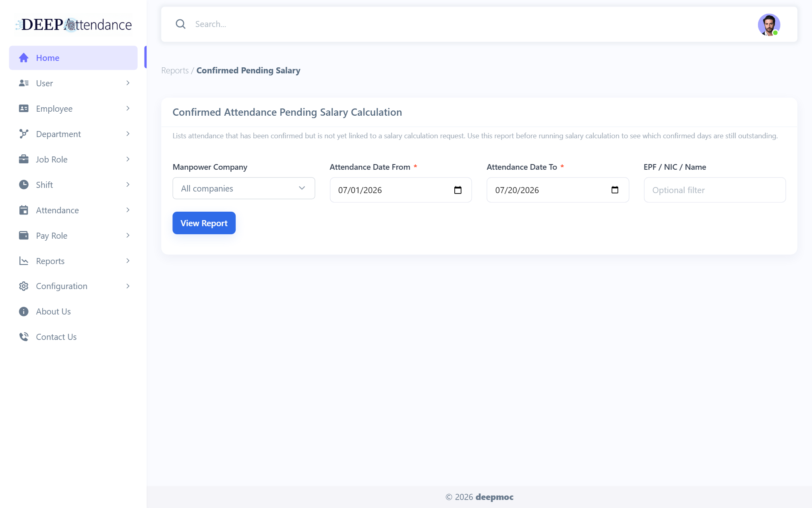Expand the Attendance menu chevron
812x508 pixels.
(x=128, y=210)
